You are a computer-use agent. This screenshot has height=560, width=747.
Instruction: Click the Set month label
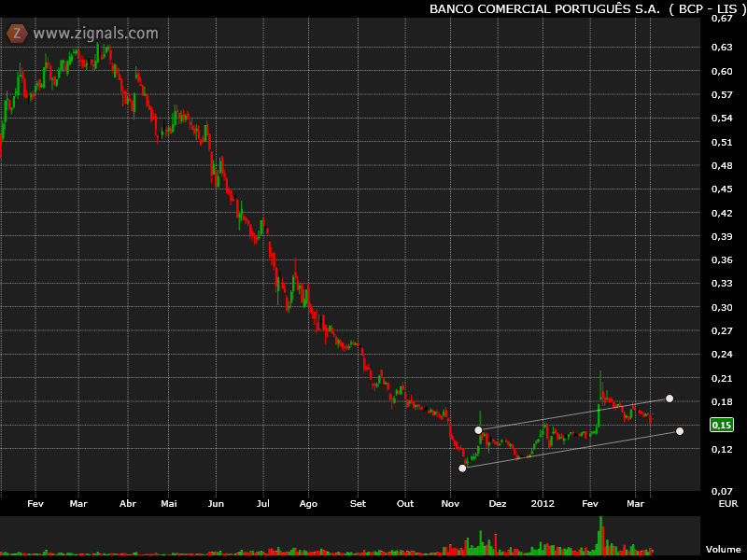[358, 504]
